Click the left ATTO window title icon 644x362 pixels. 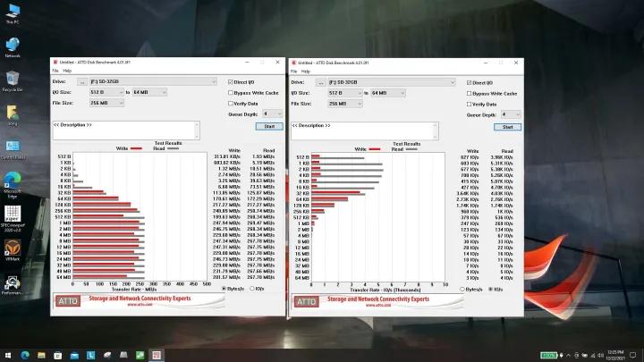coord(55,63)
